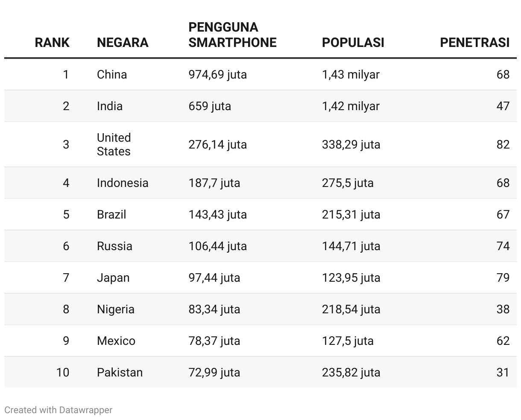The image size is (521, 420).
Task: Click the China country cell
Action: click(x=112, y=74)
